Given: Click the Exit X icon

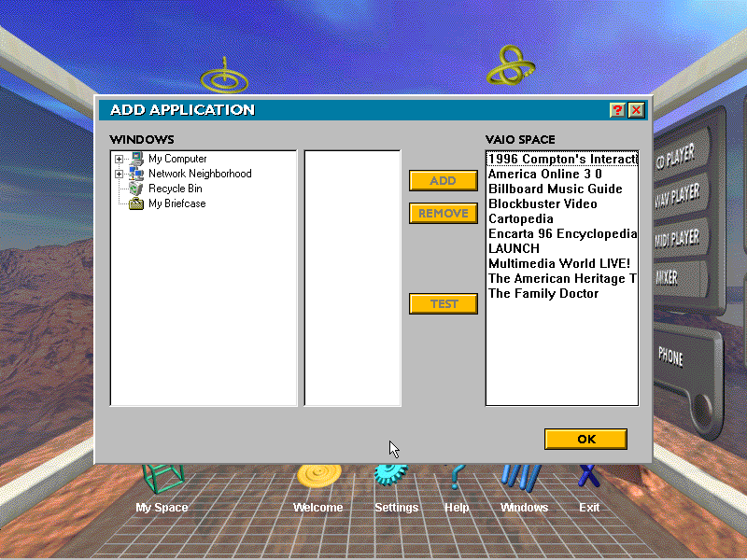Looking at the screenshot, I should (x=588, y=476).
